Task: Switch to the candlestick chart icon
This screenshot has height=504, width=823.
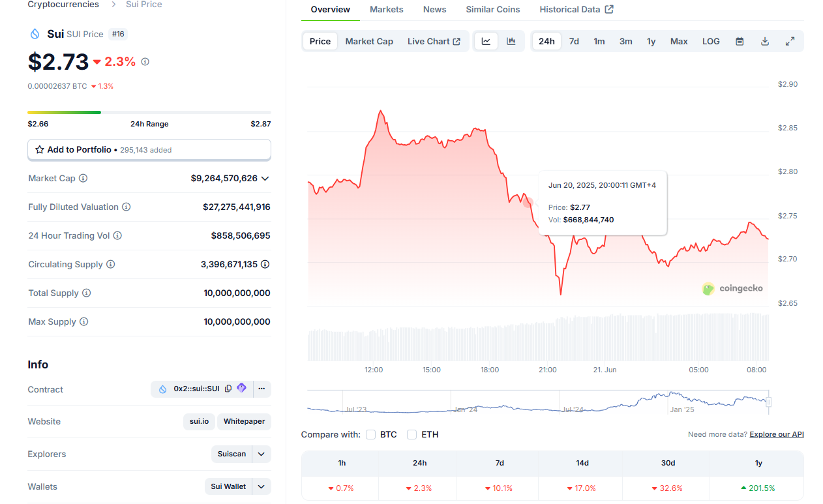Action: click(x=511, y=41)
